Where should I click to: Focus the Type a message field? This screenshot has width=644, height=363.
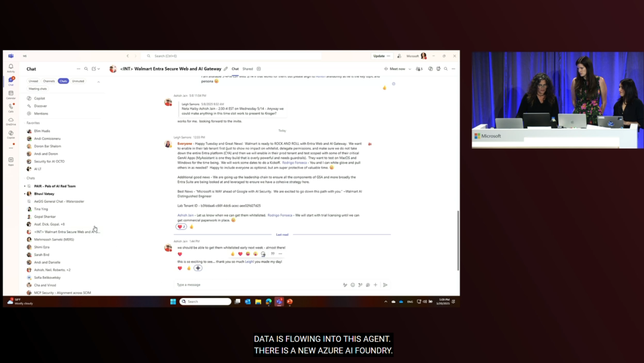(x=259, y=285)
